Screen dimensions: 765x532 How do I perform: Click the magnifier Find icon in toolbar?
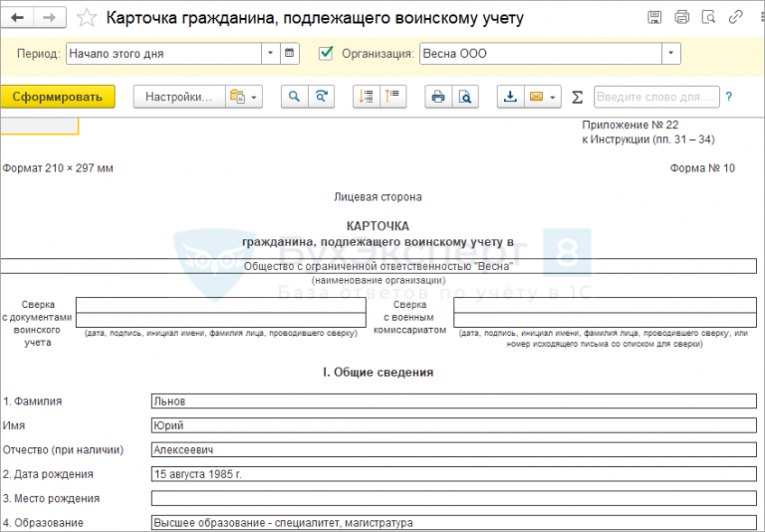point(294,97)
